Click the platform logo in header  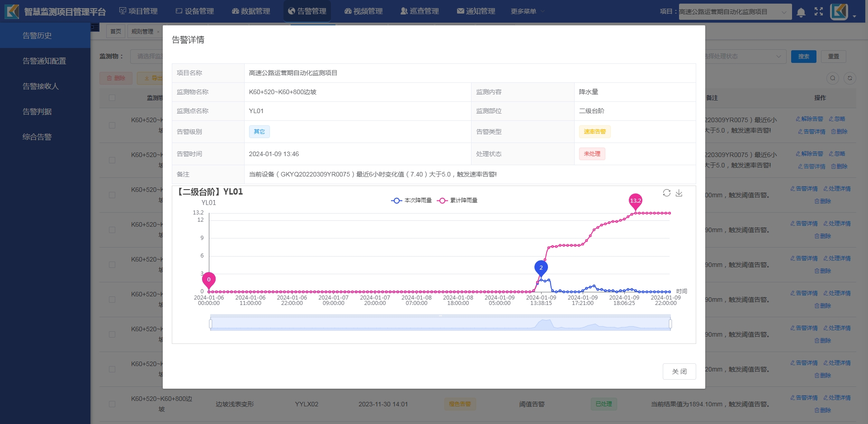click(x=12, y=11)
